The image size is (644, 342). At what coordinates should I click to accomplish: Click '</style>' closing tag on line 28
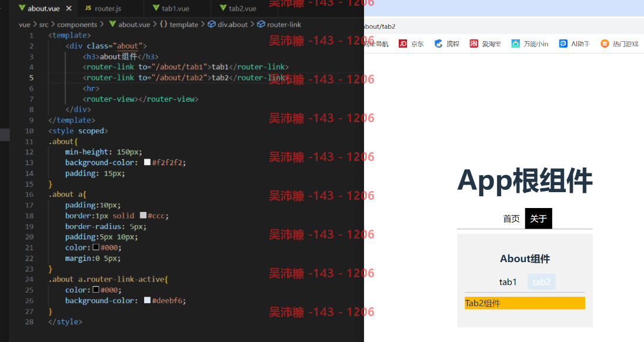[65, 321]
